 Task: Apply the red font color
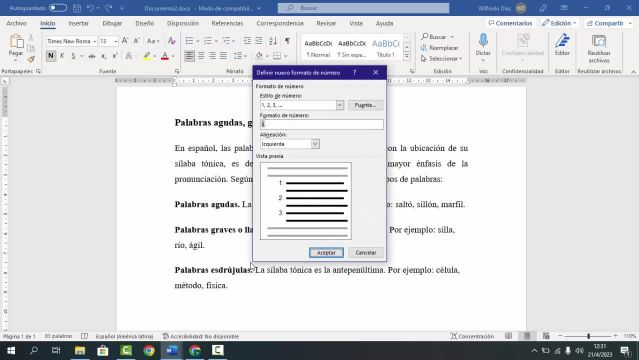pyautogui.click(x=165, y=56)
